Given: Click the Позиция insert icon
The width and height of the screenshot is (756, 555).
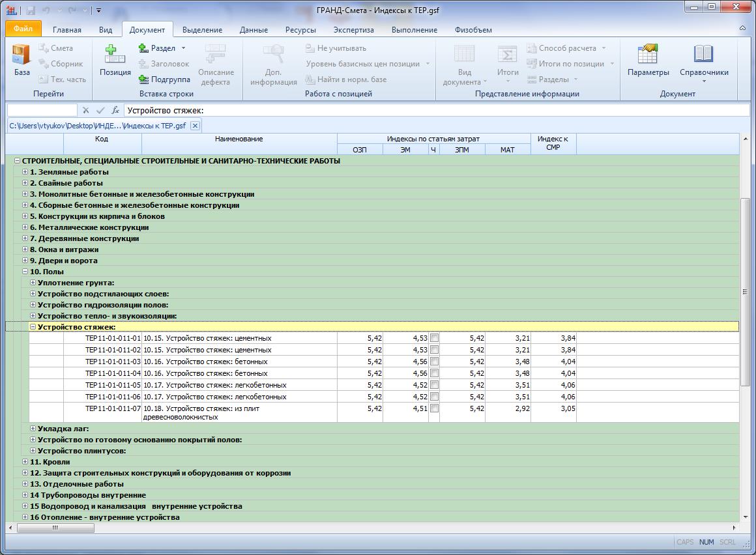Looking at the screenshot, I should pos(115,61).
